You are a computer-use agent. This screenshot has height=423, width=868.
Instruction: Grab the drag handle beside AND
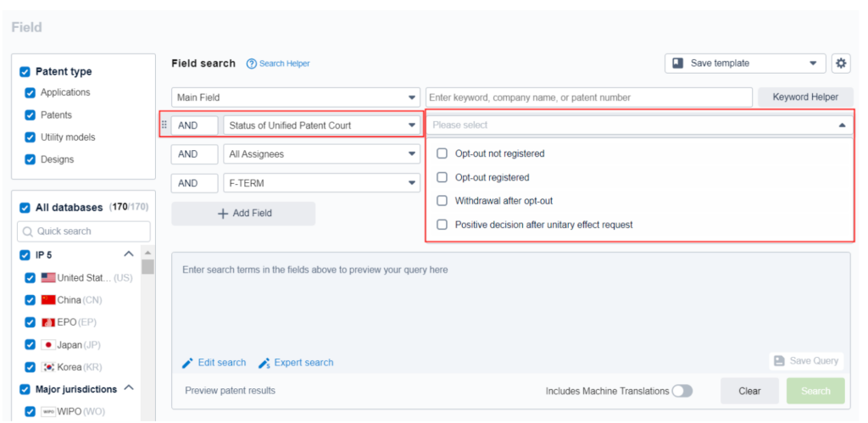164,125
